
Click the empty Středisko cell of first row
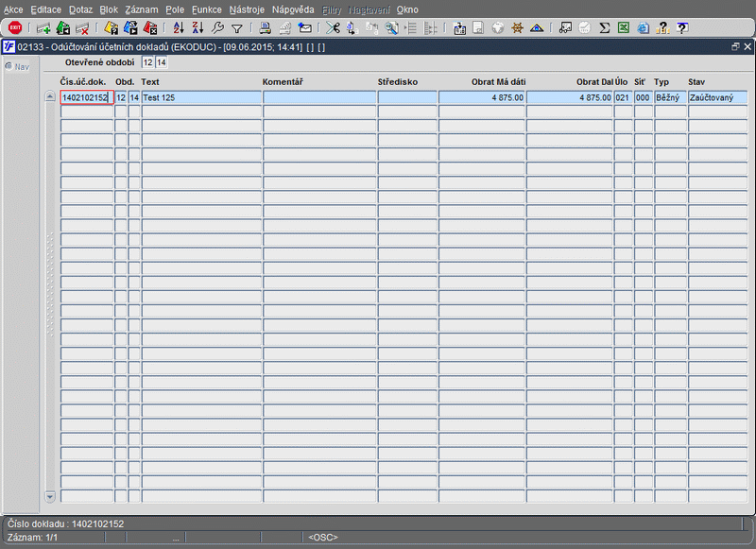point(407,97)
